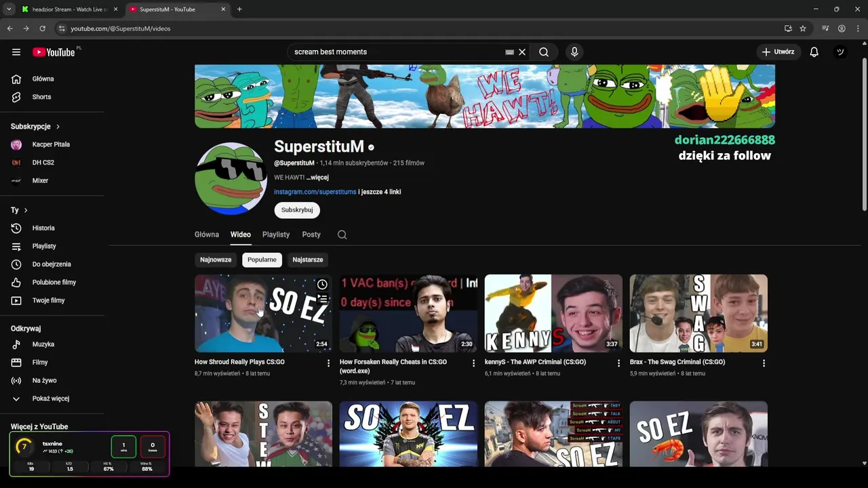Open Brax Swag Criminal thumbnail
This screenshot has width=868, height=488.
point(698,313)
